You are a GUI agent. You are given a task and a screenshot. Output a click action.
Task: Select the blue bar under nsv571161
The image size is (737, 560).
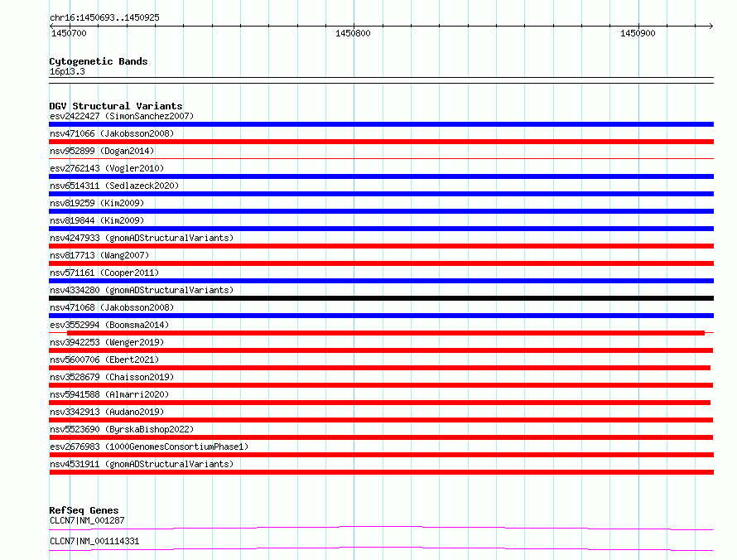381,281
